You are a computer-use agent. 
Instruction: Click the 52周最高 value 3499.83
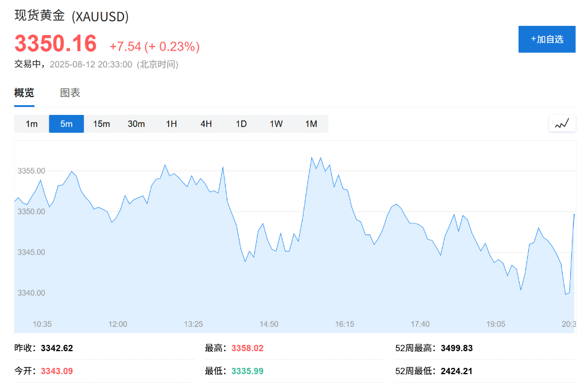coord(457,348)
